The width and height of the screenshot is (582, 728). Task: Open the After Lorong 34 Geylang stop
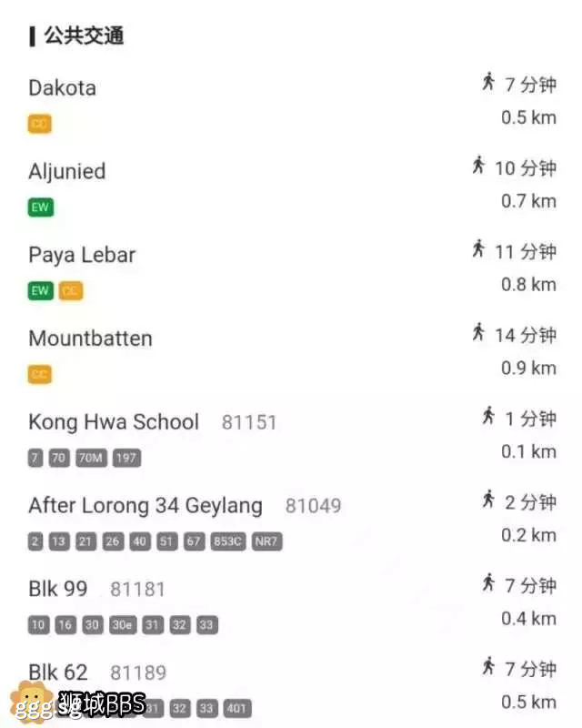145,506
